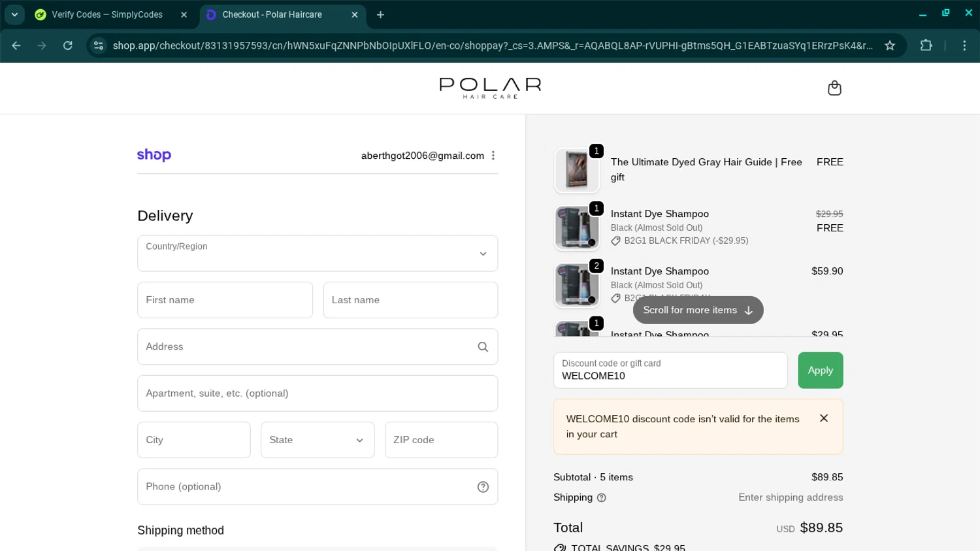
Task: Click the Subtotal · 5 items label
Action: pyautogui.click(x=593, y=477)
